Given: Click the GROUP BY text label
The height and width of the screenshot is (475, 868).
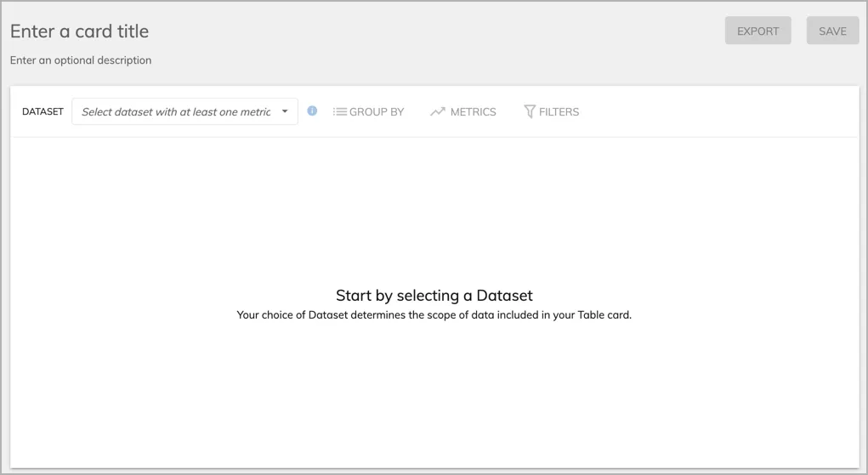Looking at the screenshot, I should (377, 112).
